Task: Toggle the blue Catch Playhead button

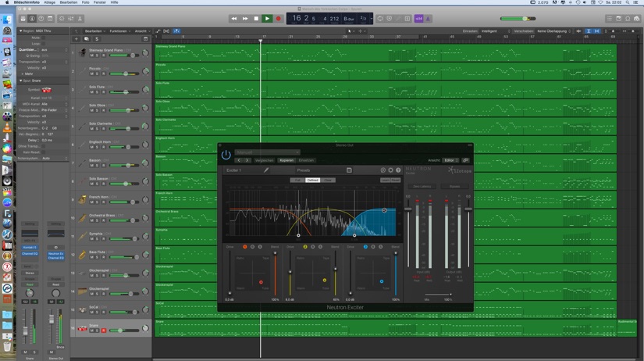Action: pos(176,30)
